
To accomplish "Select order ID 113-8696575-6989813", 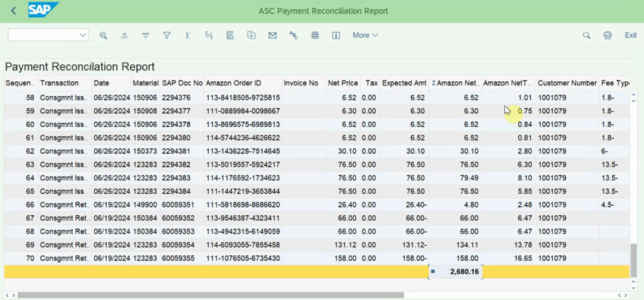I will click(242, 125).
